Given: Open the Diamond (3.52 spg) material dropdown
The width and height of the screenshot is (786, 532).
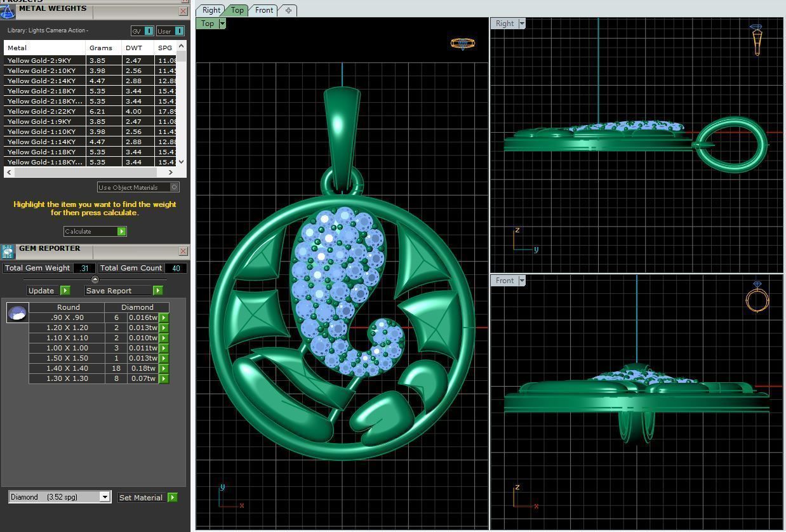Looking at the screenshot, I should [x=105, y=497].
